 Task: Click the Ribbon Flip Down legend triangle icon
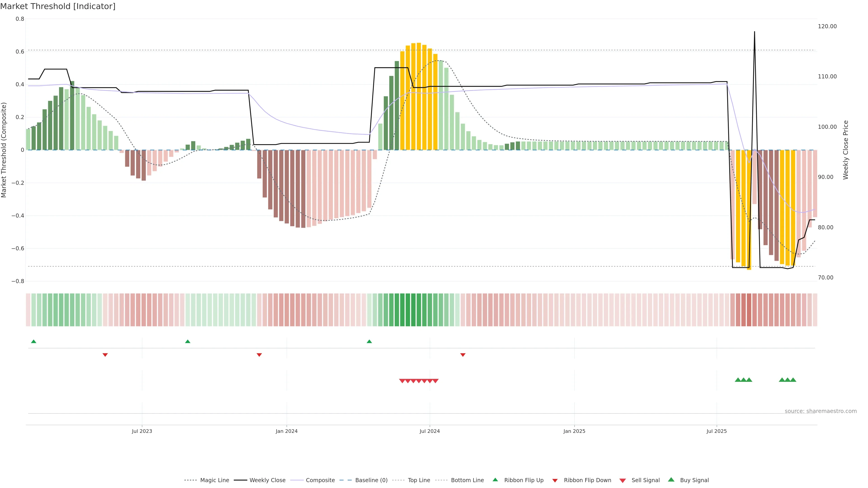pyautogui.click(x=555, y=481)
